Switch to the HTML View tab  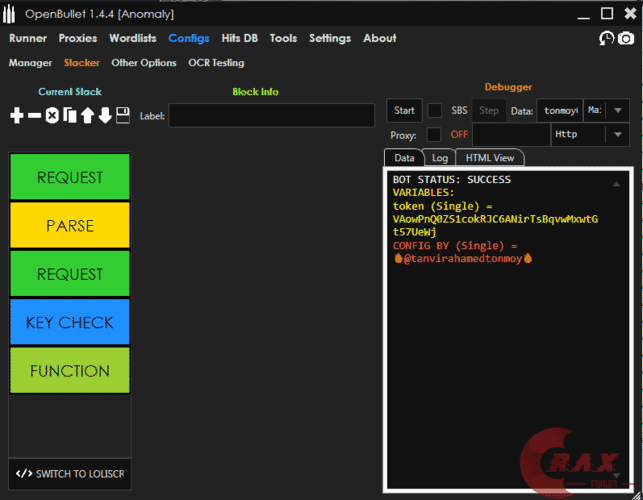point(490,158)
